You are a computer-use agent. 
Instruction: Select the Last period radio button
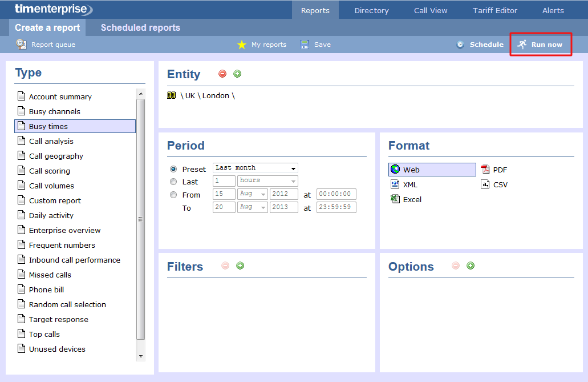tap(173, 182)
